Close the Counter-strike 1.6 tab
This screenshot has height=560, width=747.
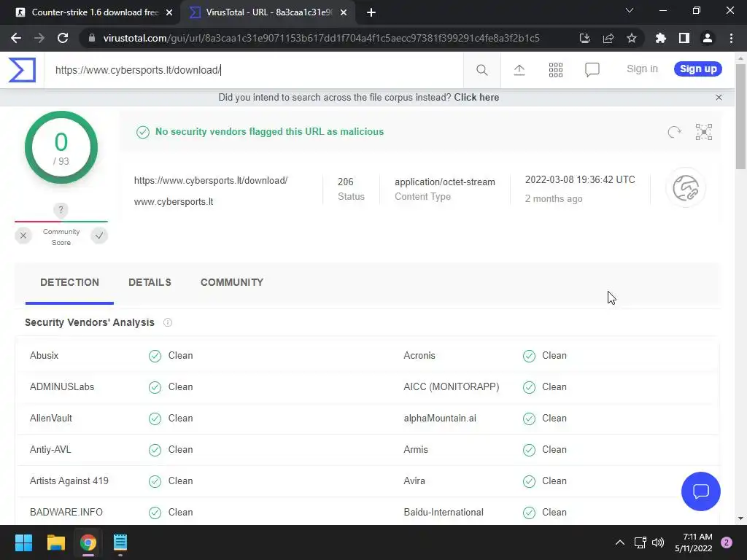point(169,12)
